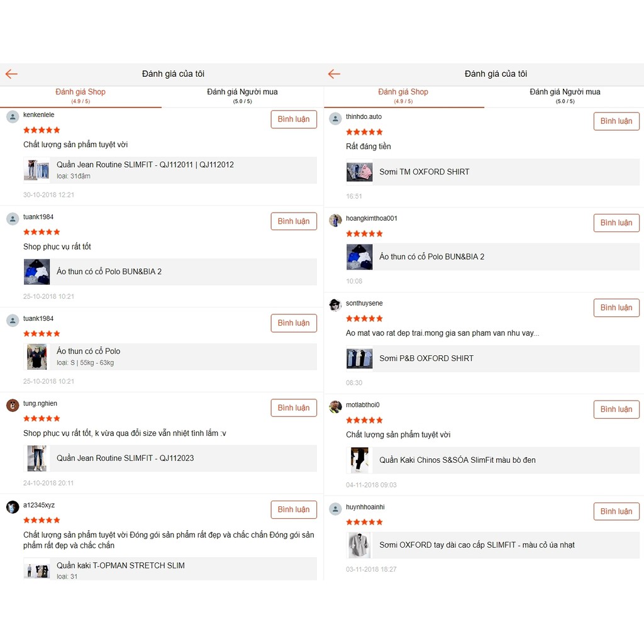
Task: Click the back arrow in the right panel
Action: click(x=334, y=74)
